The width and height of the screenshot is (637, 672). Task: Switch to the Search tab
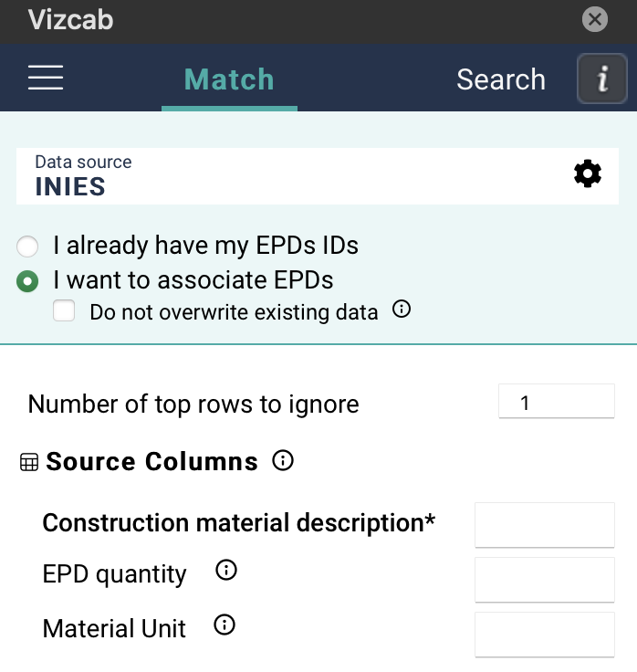point(500,79)
